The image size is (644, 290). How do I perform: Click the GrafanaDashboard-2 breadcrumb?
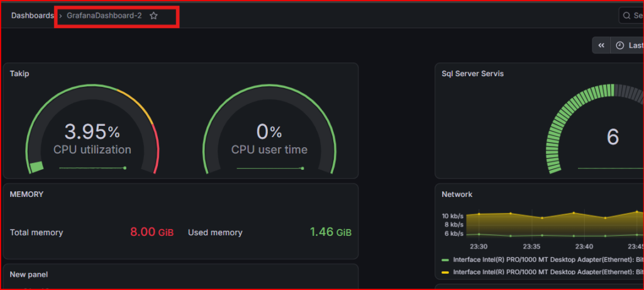click(x=104, y=16)
